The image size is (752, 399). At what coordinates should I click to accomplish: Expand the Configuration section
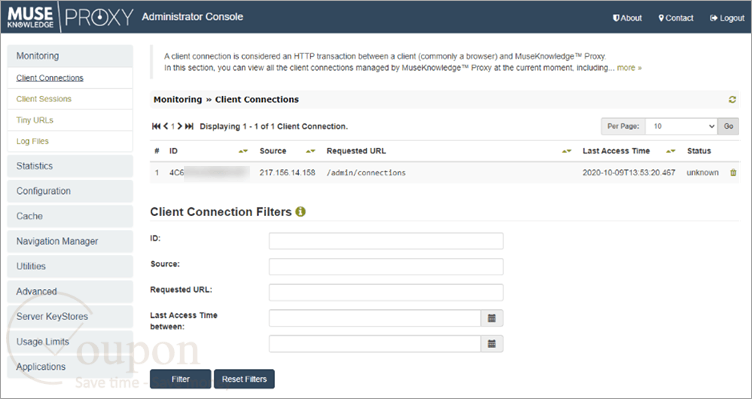pyautogui.click(x=70, y=191)
